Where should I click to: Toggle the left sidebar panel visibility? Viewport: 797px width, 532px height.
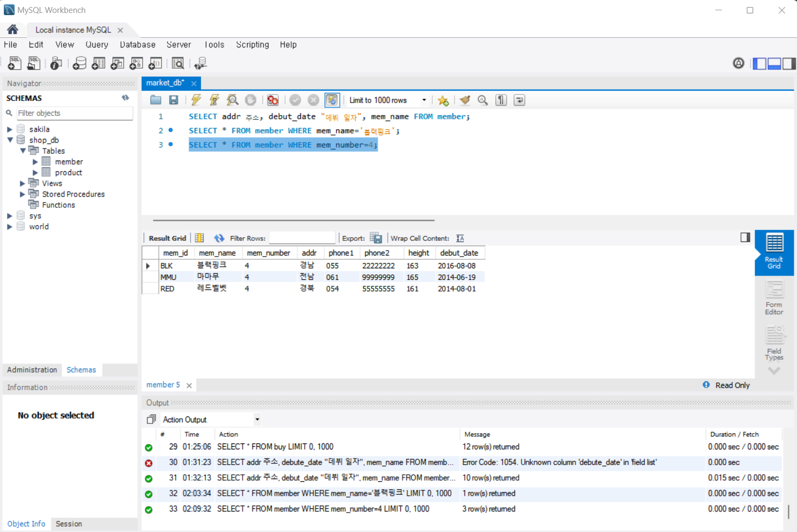760,63
